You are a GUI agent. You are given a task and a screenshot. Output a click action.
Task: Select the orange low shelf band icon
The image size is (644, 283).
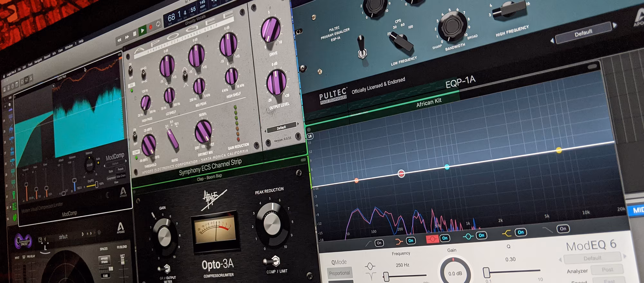pyautogui.click(x=399, y=241)
